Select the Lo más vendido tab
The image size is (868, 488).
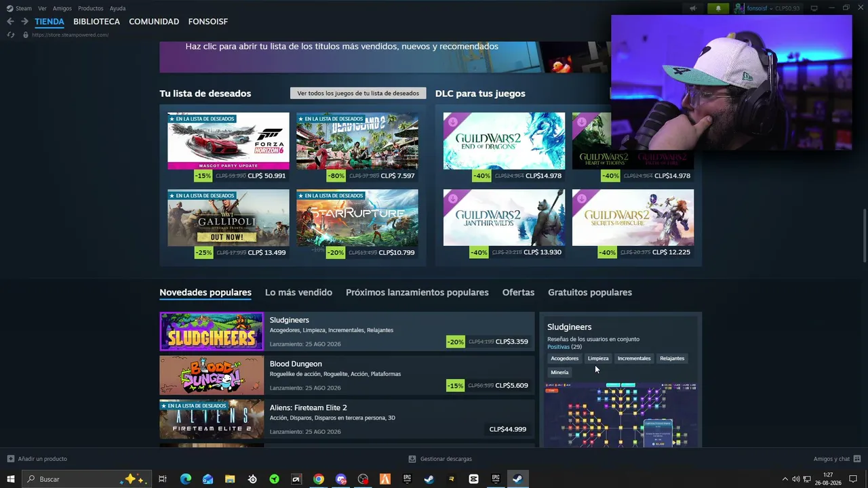298,292
